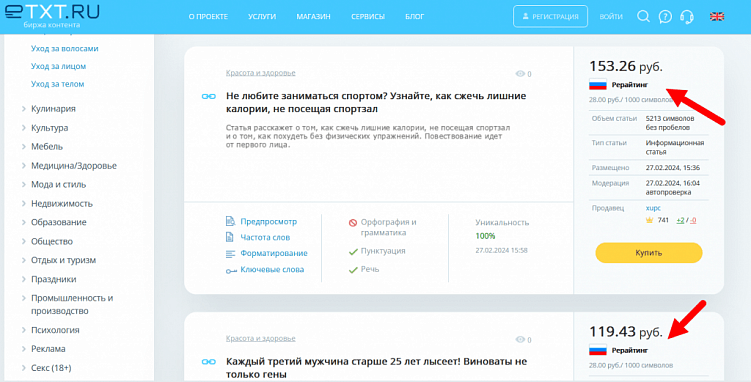Open the СЕРВИСЫ menu

[368, 17]
